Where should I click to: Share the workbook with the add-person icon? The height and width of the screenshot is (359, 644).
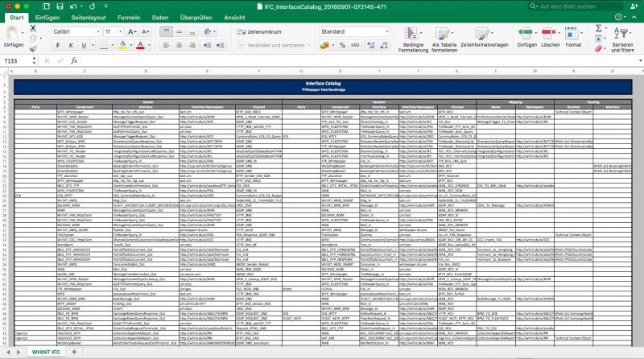pos(634,6)
